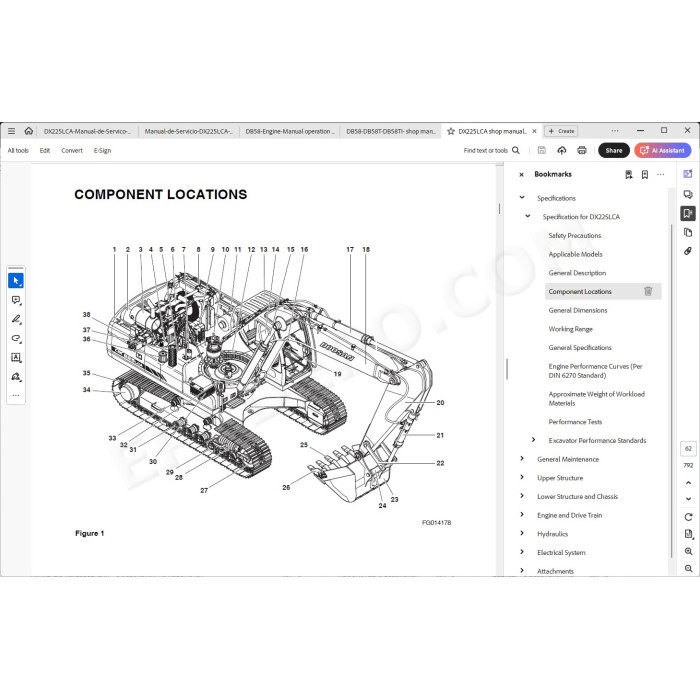Expand Excavator Performance Standards bookmark
Screen dimensions: 700x700
coord(533,440)
